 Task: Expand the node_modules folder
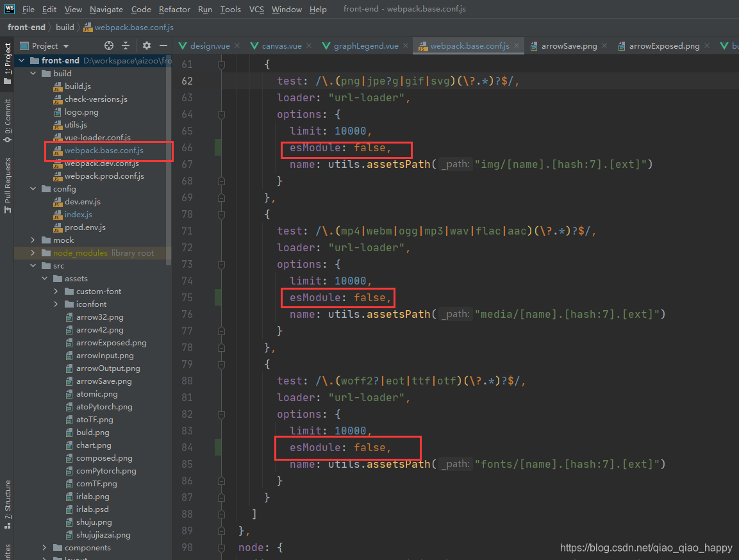click(x=33, y=253)
